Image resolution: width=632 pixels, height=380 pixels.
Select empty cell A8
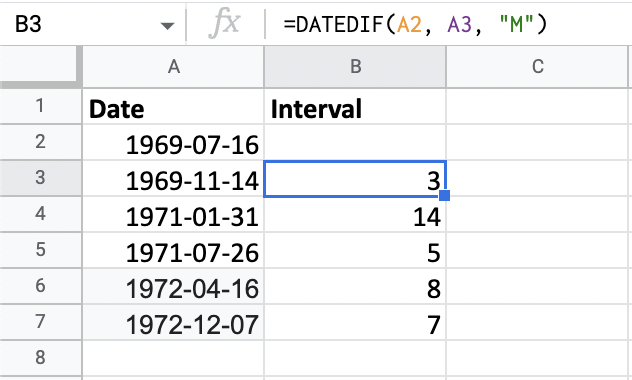point(173,358)
